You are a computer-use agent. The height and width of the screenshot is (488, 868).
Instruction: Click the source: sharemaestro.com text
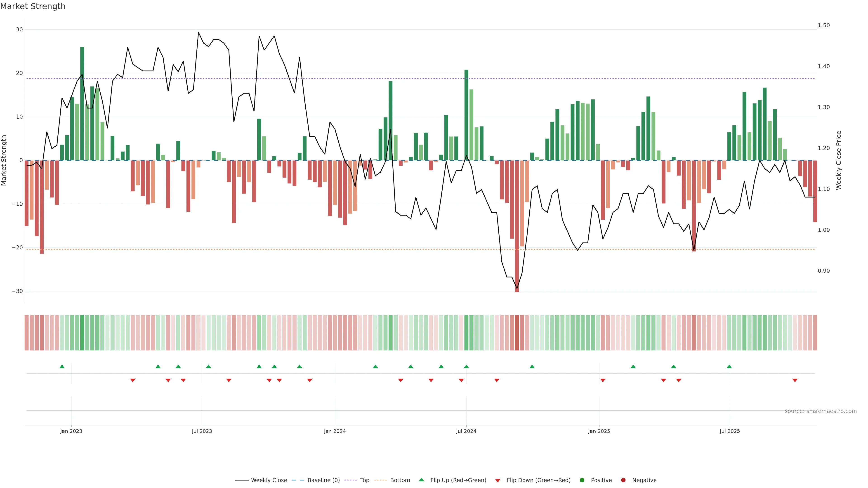tap(821, 411)
